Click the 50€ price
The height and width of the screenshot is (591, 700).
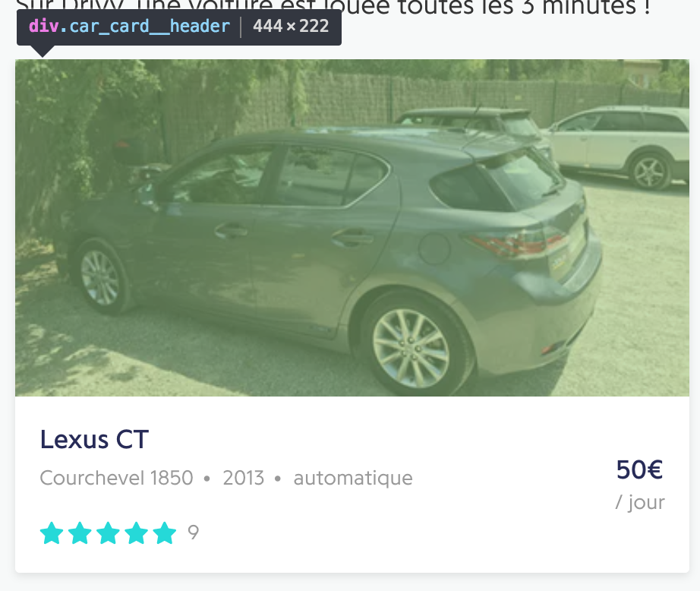[639, 469]
